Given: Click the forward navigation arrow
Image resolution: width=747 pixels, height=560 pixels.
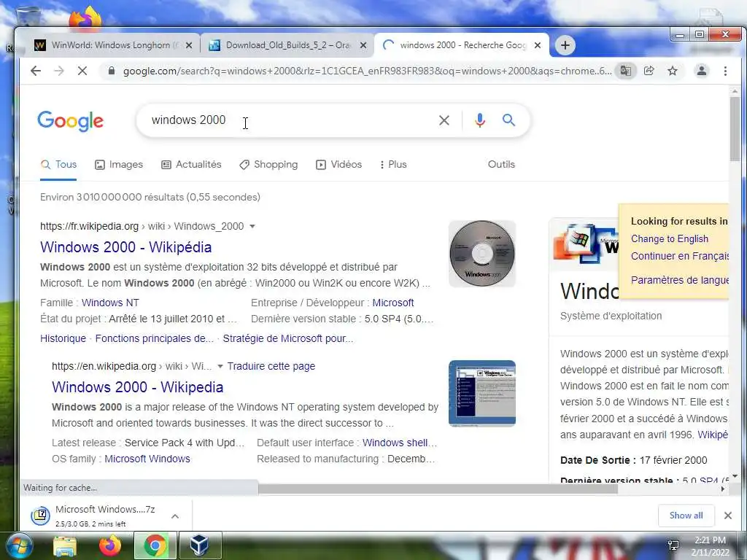Looking at the screenshot, I should [x=59, y=71].
